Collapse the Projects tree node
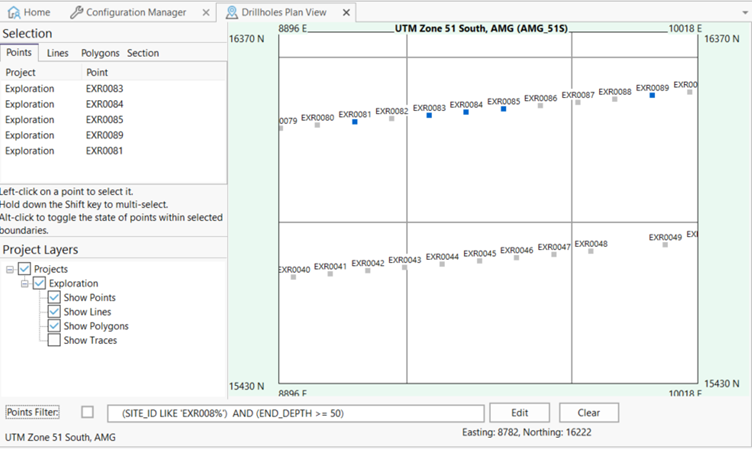 pyautogui.click(x=10, y=269)
